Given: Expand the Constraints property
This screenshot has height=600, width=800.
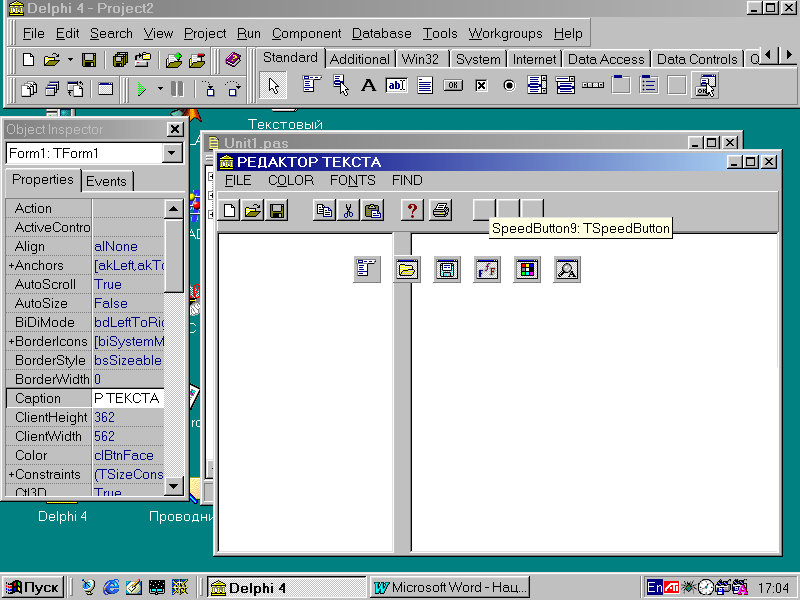Looking at the screenshot, I should (11, 475).
